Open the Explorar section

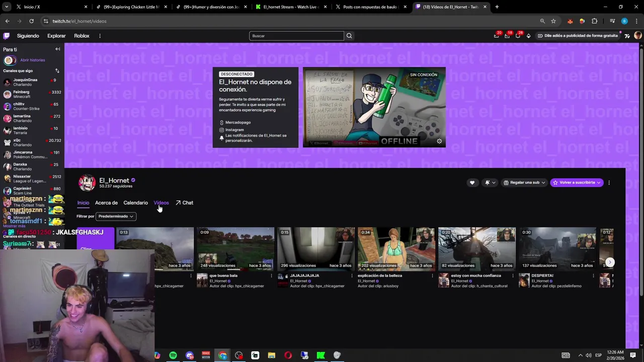tap(56, 36)
